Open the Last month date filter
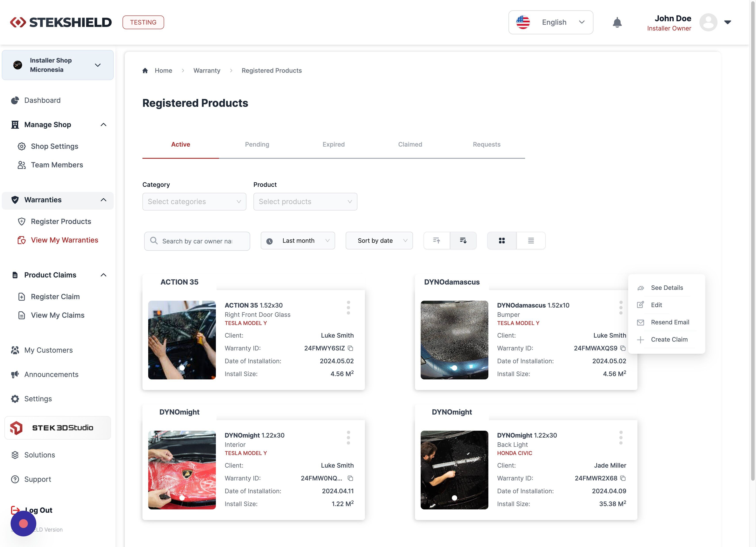 click(298, 241)
